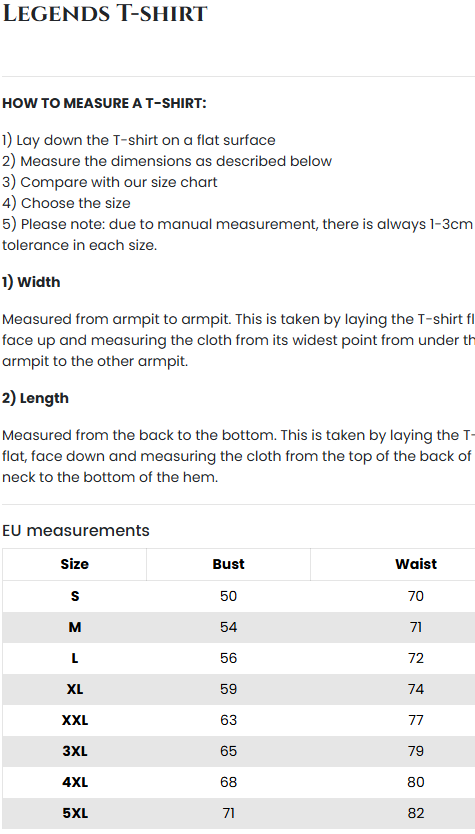Image resolution: width=475 pixels, height=834 pixels.
Task: Select the L size row label
Action: [75, 658]
